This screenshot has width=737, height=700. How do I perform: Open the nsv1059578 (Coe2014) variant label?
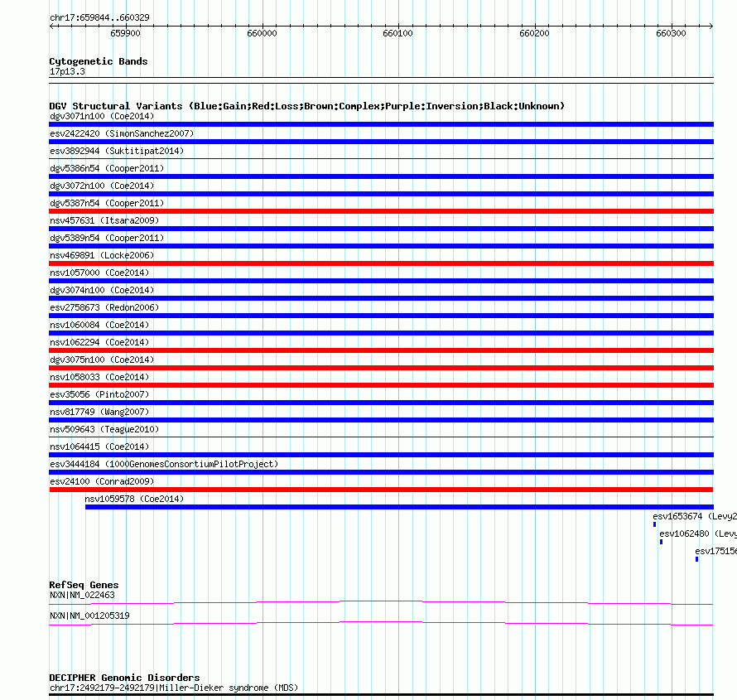[x=134, y=499]
